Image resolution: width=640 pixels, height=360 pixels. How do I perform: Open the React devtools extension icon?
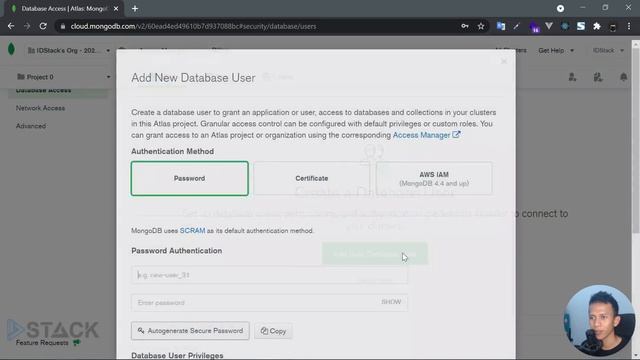tap(565, 26)
